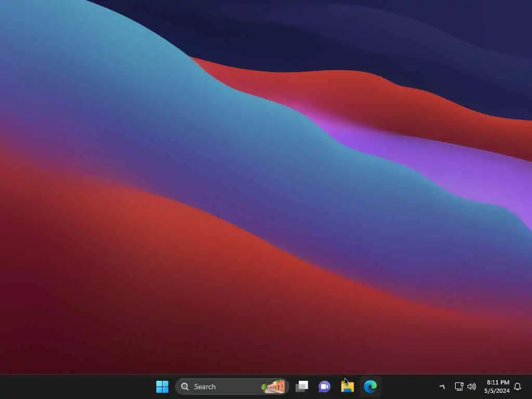The width and height of the screenshot is (532, 399).
Task: Click the search highlight image in Search box
Action: coord(273,387)
